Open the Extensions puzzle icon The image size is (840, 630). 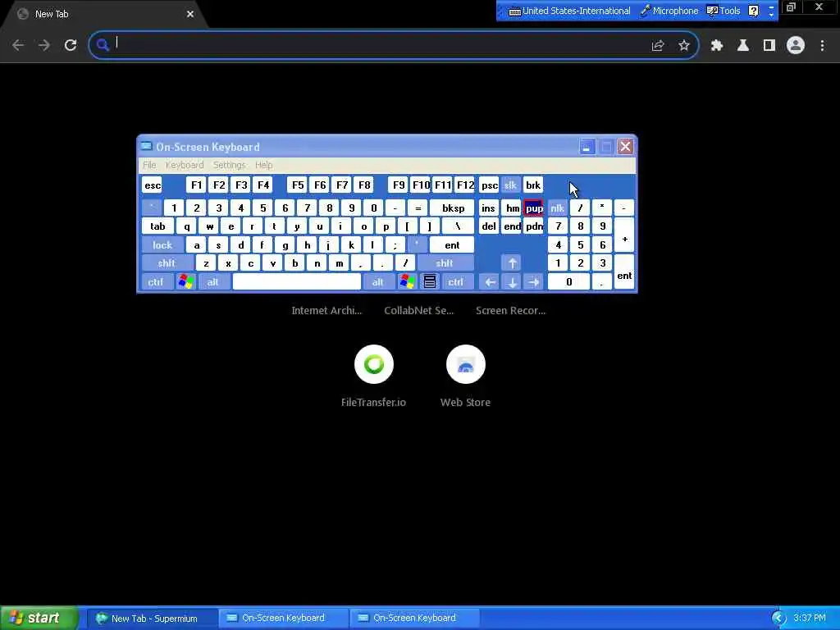coord(717,46)
